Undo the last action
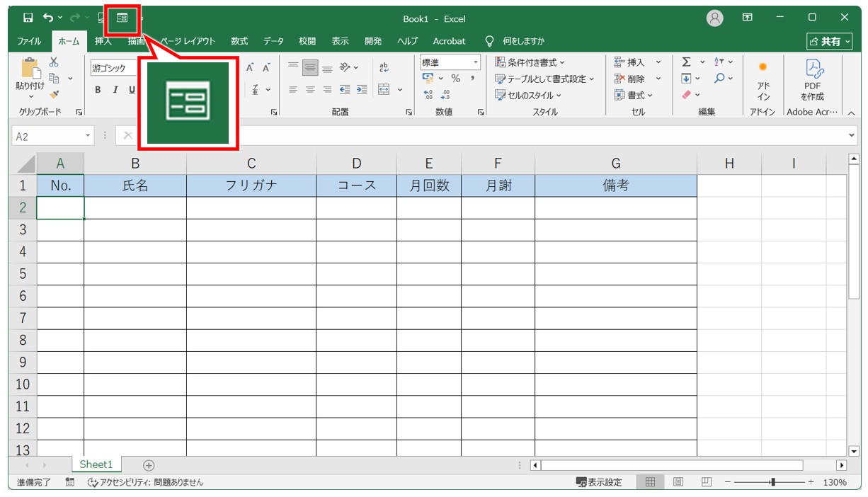The image size is (868, 497). (47, 18)
